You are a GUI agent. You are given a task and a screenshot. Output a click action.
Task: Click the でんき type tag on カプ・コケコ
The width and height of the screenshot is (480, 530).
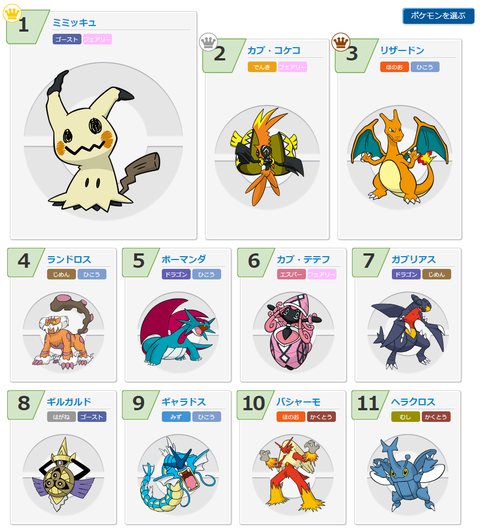pos(262,67)
